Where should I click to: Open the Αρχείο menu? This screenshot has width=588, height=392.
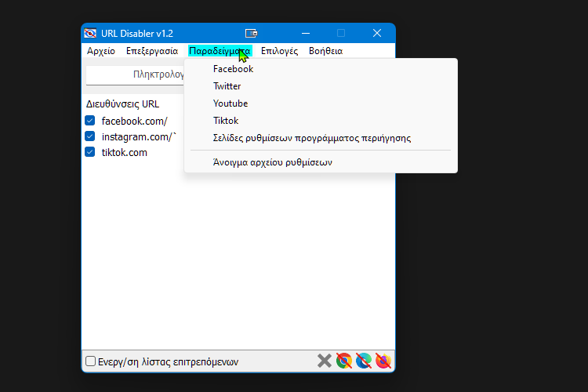click(x=101, y=51)
